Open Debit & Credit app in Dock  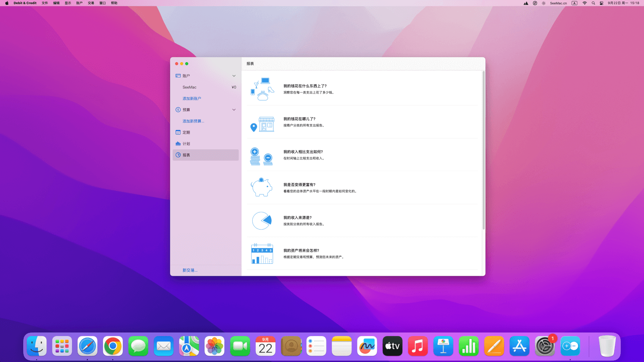click(x=570, y=346)
